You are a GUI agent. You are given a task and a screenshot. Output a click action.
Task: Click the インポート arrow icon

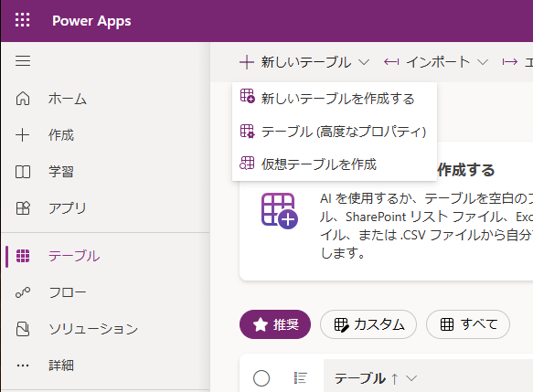pyautogui.click(x=391, y=62)
